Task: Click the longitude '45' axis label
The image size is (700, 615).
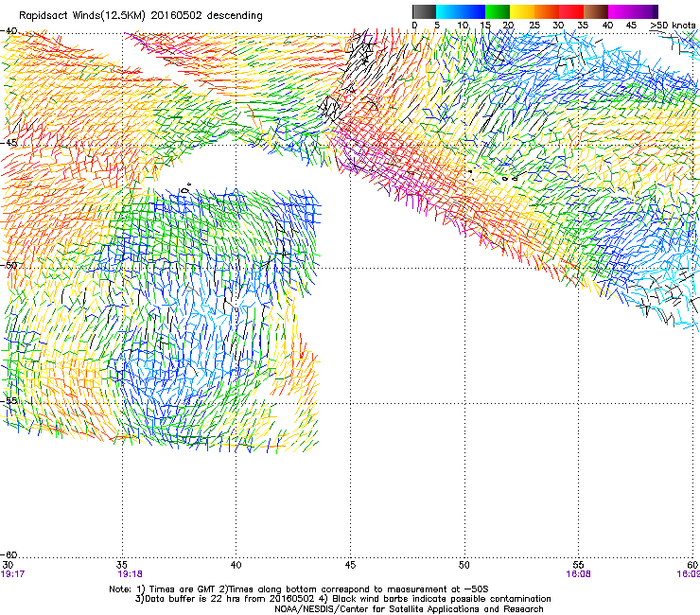Action: pos(350,565)
